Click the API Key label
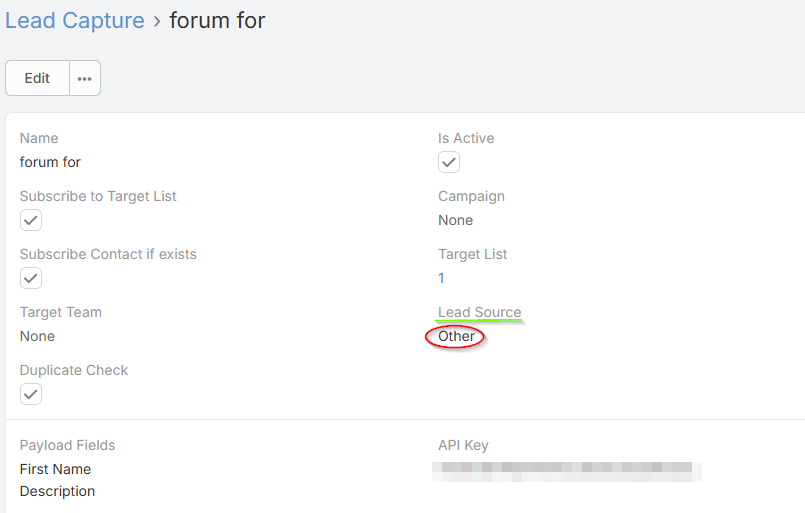 click(463, 445)
